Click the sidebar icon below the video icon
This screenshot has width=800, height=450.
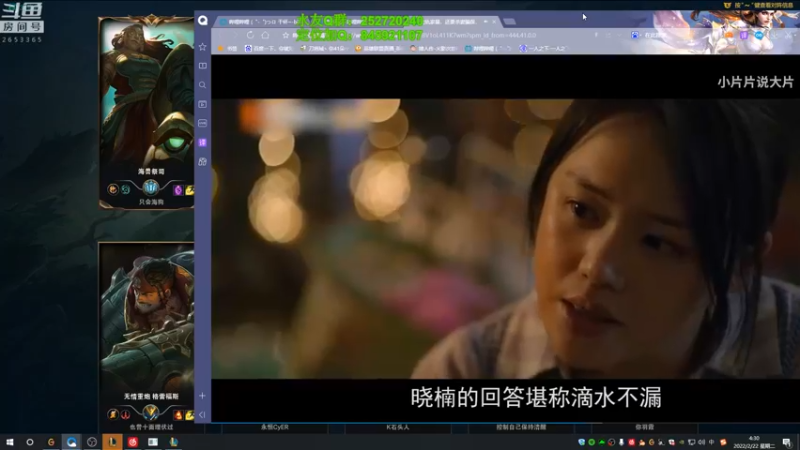(x=203, y=123)
